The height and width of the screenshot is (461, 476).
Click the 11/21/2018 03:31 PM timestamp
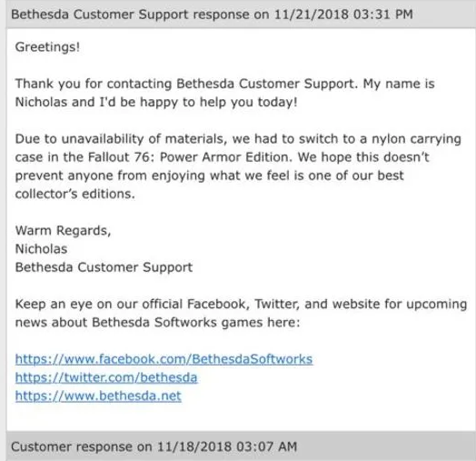pyautogui.click(x=343, y=15)
